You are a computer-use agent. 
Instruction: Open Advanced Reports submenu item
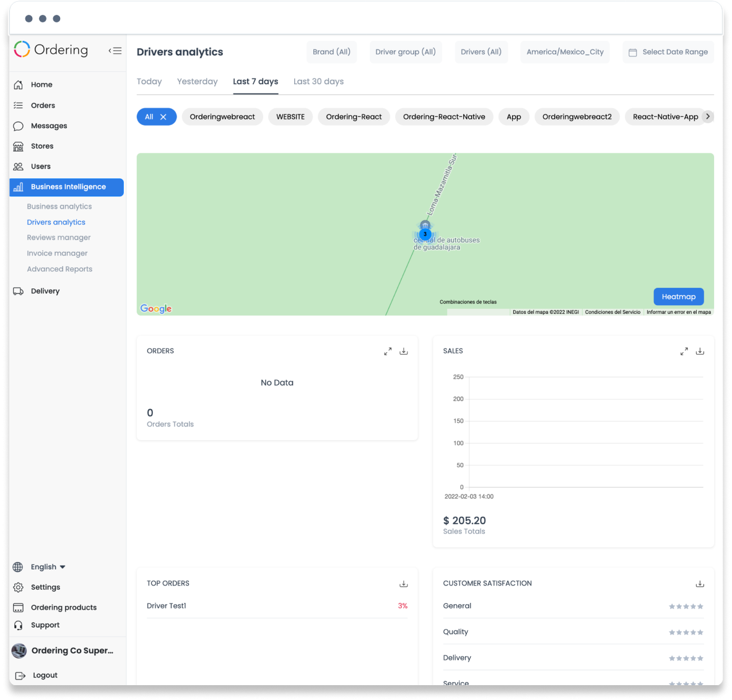pyautogui.click(x=59, y=269)
